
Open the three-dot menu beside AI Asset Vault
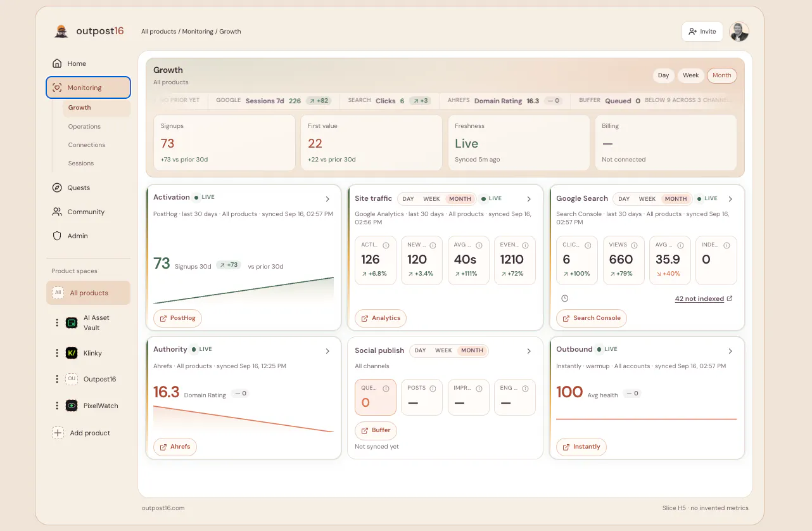coord(57,323)
